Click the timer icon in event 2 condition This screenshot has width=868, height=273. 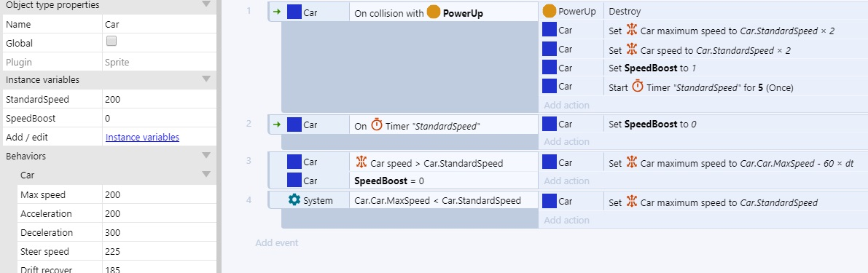coord(377,125)
